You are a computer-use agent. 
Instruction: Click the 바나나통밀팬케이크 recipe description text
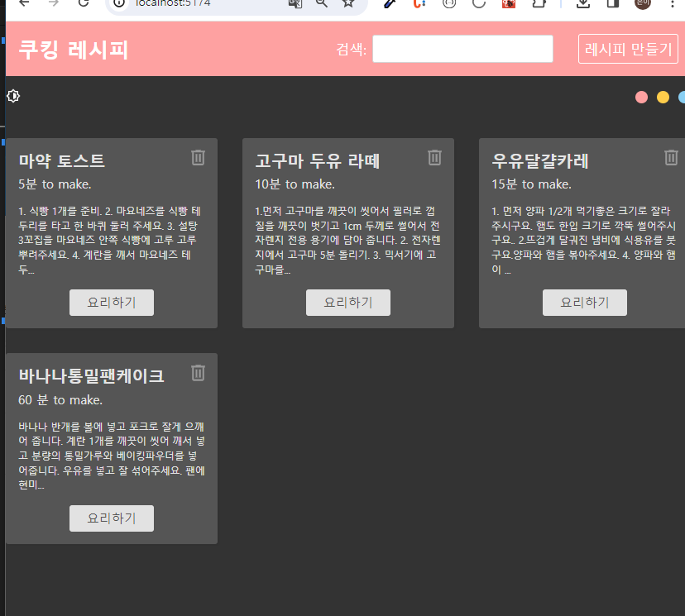(x=111, y=456)
